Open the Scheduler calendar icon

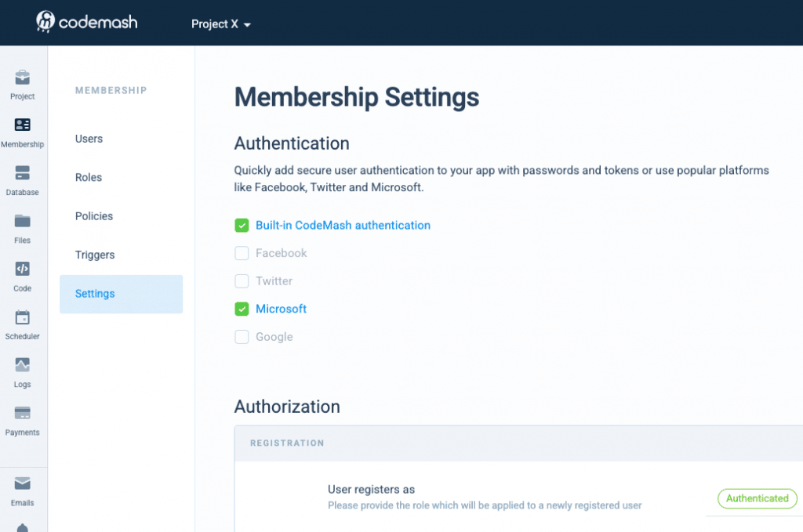point(23,317)
